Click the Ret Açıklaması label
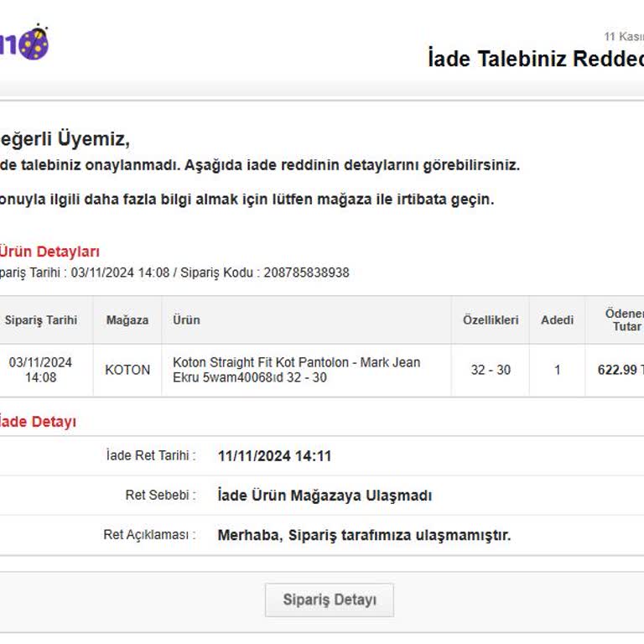Screen dimensions: 644x644 (x=149, y=535)
